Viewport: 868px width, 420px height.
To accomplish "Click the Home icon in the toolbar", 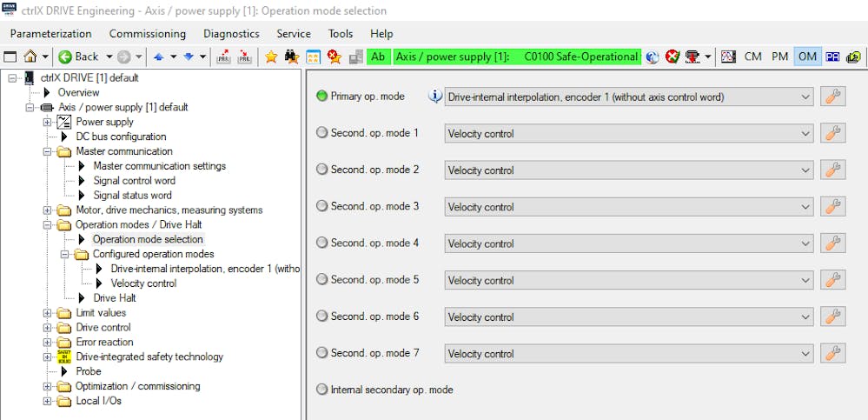I will tap(30, 57).
